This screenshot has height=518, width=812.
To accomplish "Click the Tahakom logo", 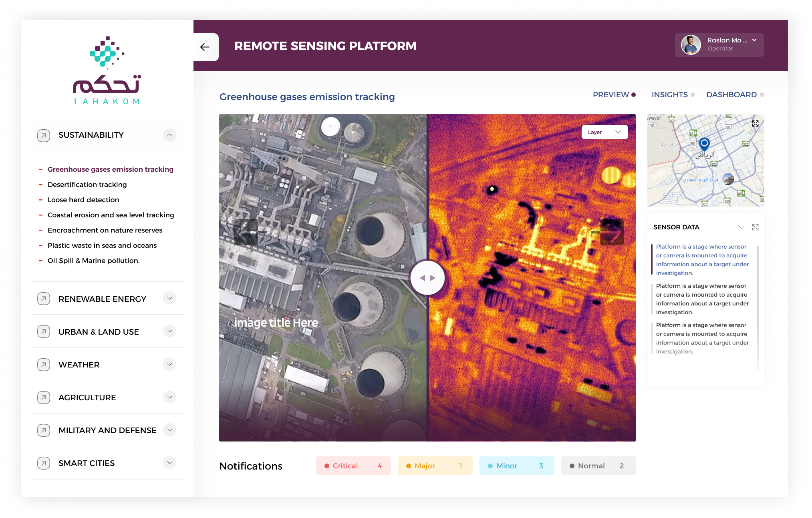I will click(x=107, y=70).
